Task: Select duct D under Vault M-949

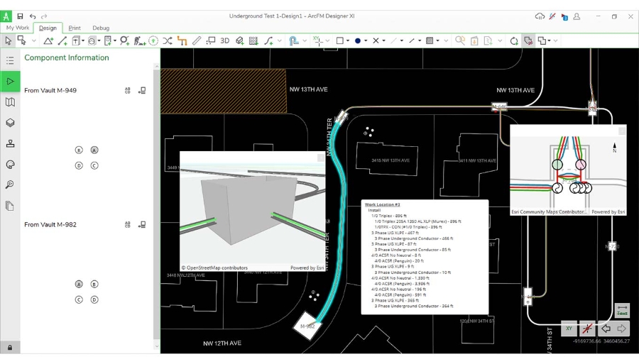Action: click(x=79, y=166)
